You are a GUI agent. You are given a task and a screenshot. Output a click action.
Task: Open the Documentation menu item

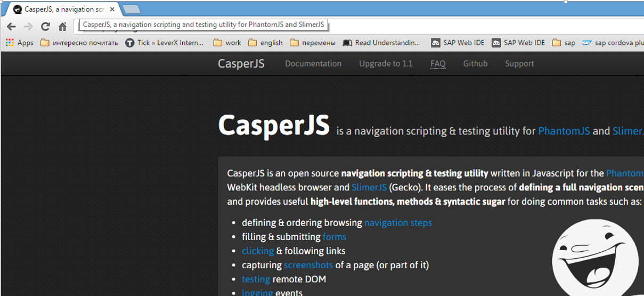coord(313,63)
